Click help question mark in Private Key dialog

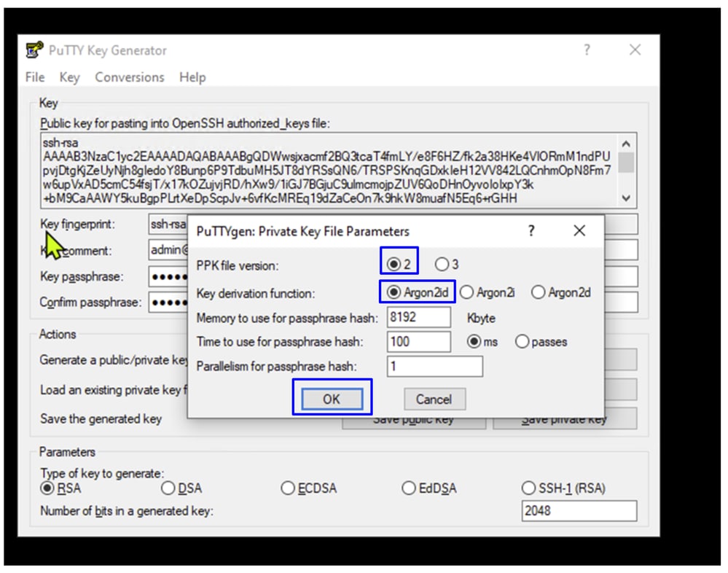pyautogui.click(x=531, y=230)
